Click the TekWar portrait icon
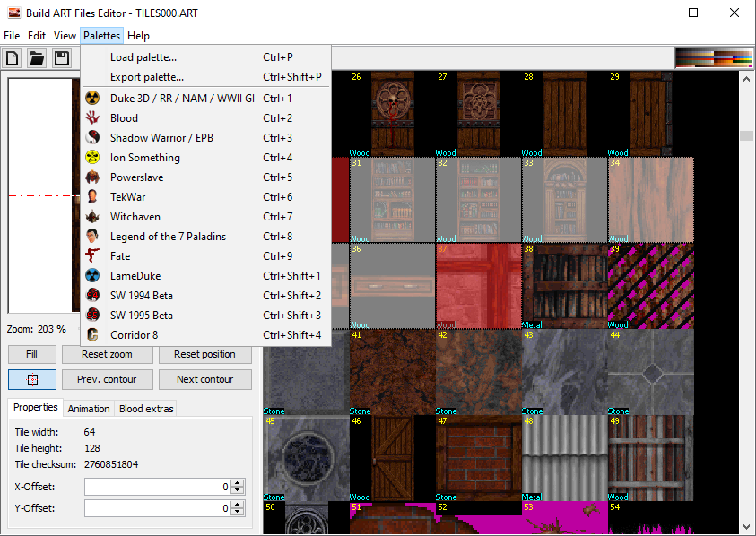The height and width of the screenshot is (536, 756). coord(92,197)
